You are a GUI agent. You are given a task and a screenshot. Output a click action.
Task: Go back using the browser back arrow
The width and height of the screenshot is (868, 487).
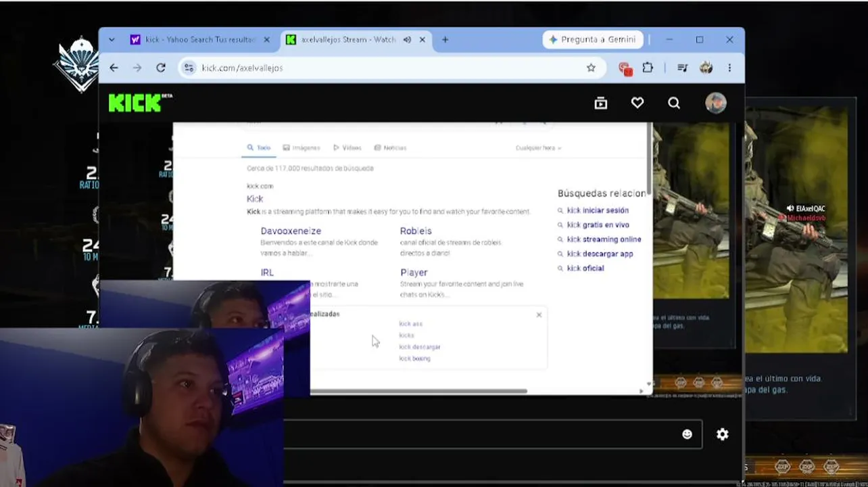(114, 68)
